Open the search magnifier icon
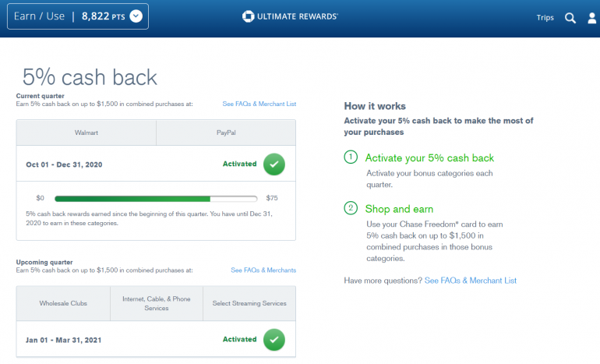The height and width of the screenshot is (364, 600). tap(570, 18)
